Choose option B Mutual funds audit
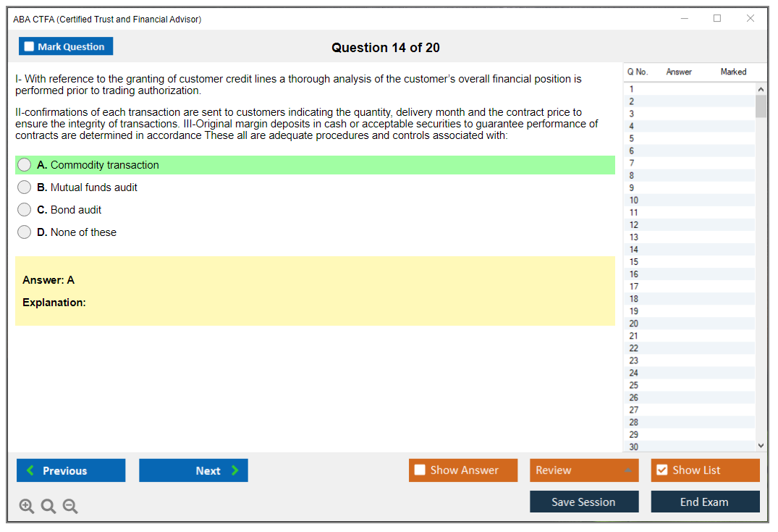The image size is (778, 532). [25, 187]
